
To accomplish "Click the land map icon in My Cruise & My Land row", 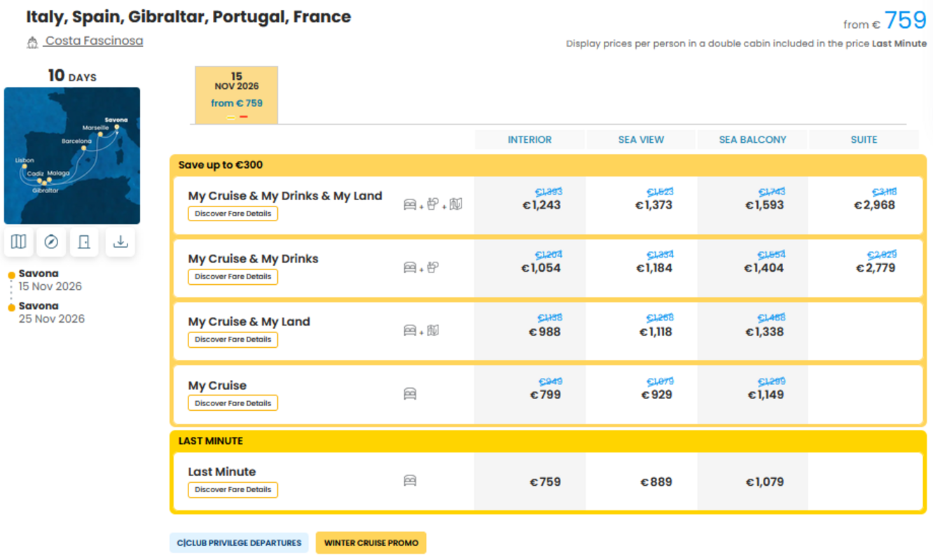I will coord(433,330).
